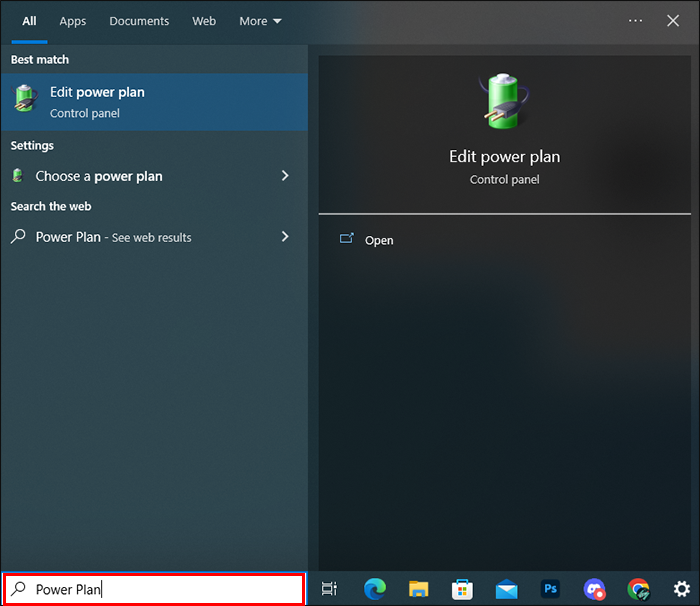This screenshot has height=606, width=700.
Task: Click the Power Plan search box
Action: (154, 589)
